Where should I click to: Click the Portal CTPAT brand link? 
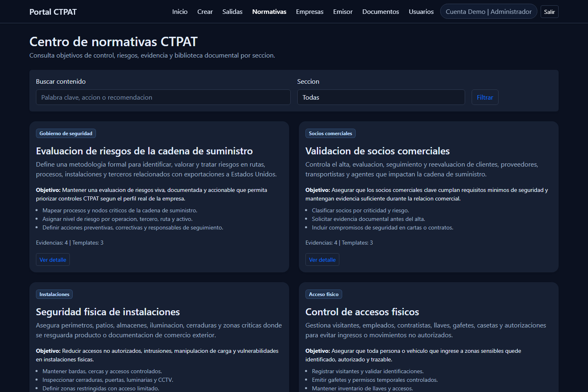(53, 12)
